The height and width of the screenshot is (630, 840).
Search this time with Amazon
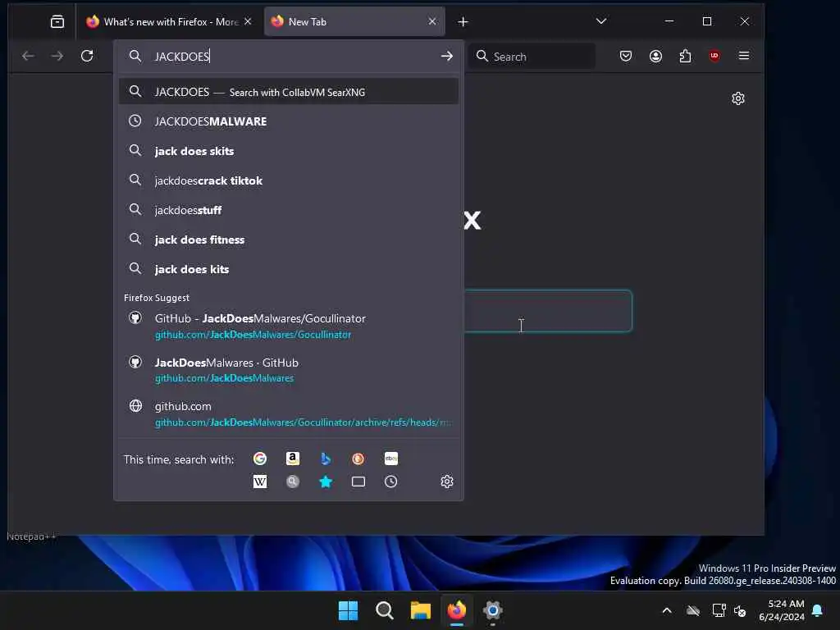pos(293,459)
